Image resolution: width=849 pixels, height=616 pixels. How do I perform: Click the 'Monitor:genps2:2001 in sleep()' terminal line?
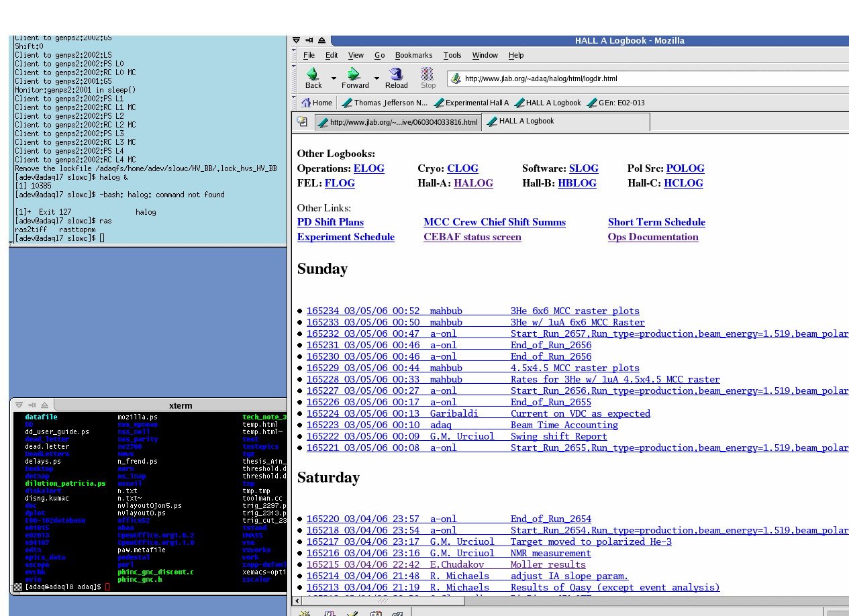click(75, 90)
